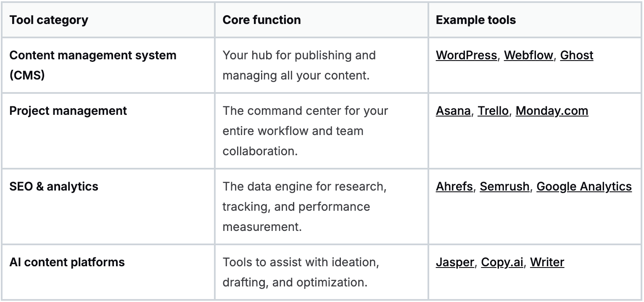The width and height of the screenshot is (644, 302).
Task: Select the 'Content management system (CMS)' cell
Action: coord(92,65)
